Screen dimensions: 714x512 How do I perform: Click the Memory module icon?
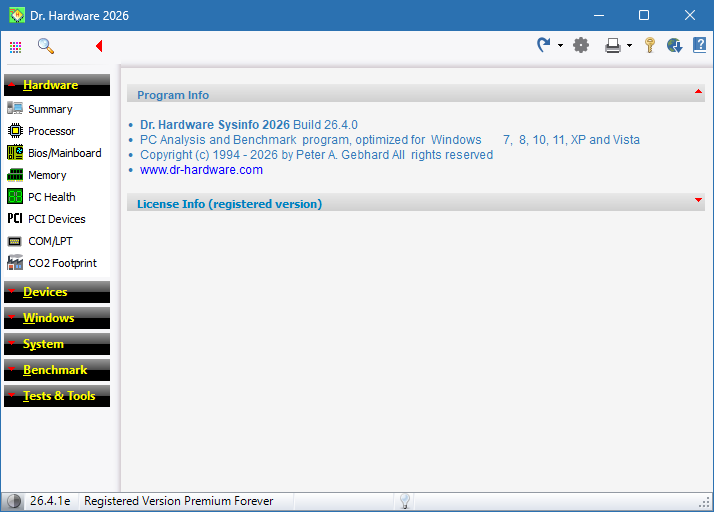(x=15, y=174)
